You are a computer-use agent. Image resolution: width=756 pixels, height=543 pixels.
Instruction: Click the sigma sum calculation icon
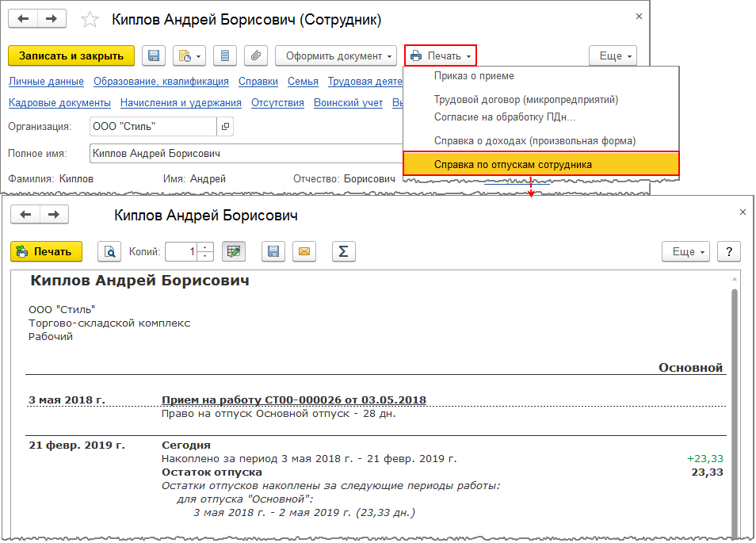(x=343, y=252)
